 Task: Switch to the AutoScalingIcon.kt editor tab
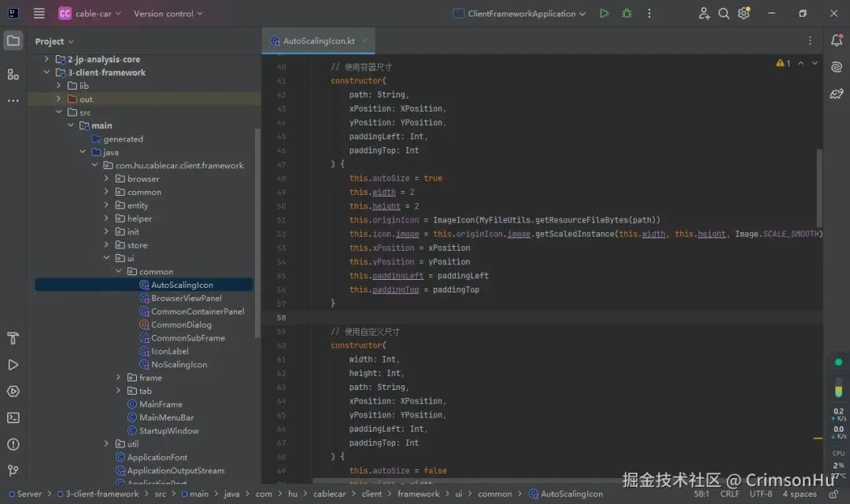point(318,41)
